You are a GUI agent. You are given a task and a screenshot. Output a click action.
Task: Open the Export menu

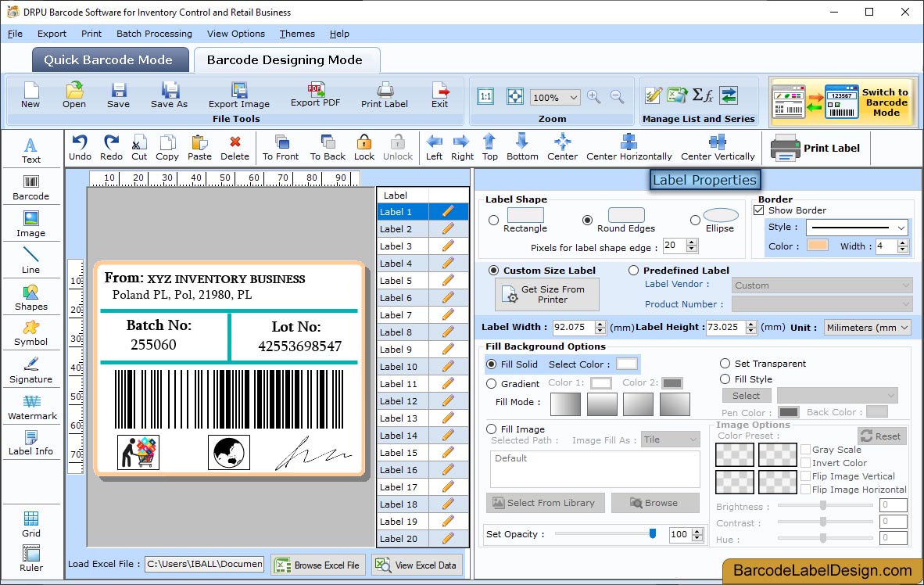pos(52,34)
